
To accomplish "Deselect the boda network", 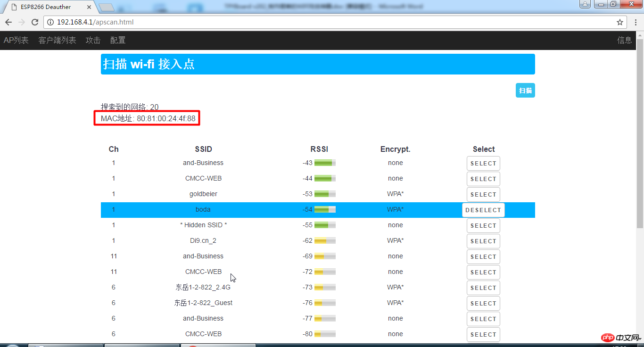I will click(x=483, y=210).
